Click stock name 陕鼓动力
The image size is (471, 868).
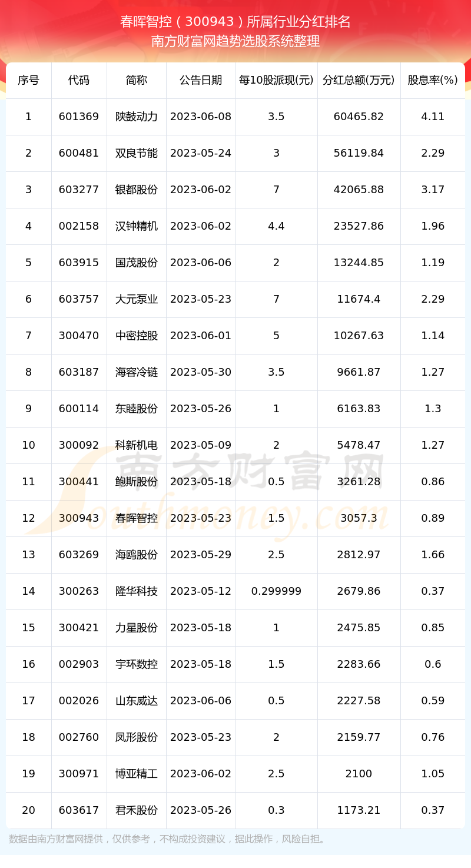tap(137, 117)
